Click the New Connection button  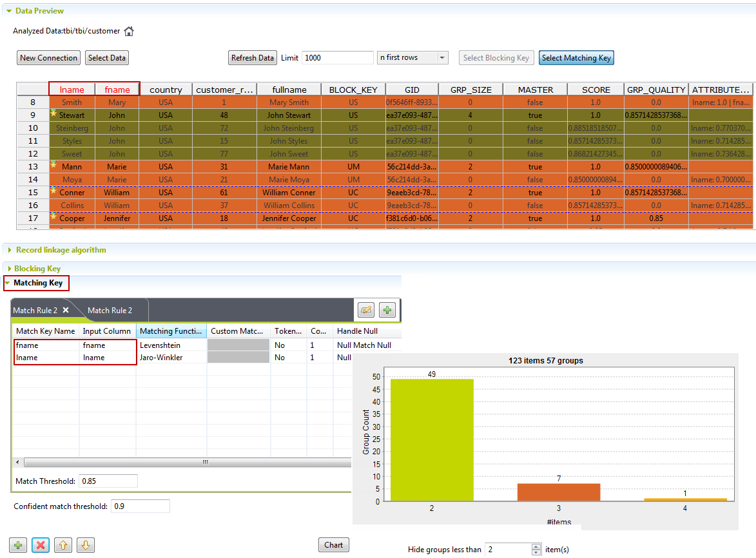tap(48, 58)
